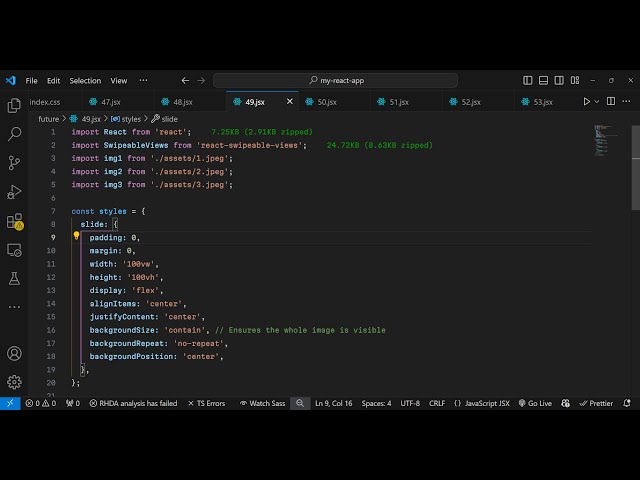Open the Testing flask icon

pos(14,278)
